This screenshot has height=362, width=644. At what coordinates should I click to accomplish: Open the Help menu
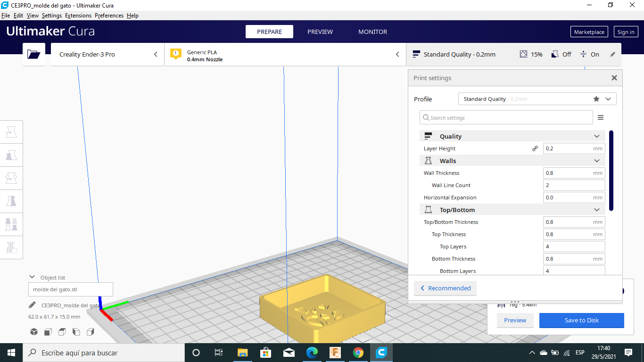click(132, 16)
